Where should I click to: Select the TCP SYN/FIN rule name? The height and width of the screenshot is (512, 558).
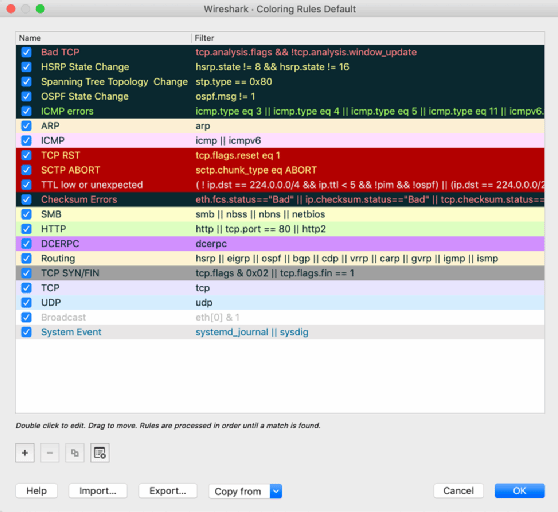tap(70, 273)
